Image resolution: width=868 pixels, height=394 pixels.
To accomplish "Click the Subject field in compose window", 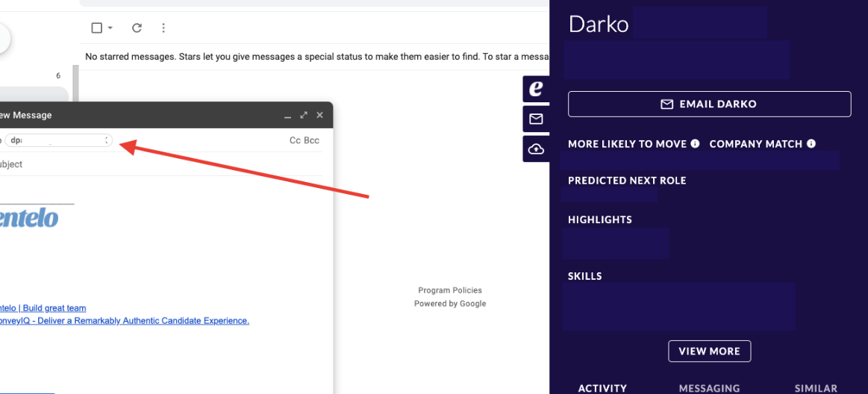I will point(160,164).
